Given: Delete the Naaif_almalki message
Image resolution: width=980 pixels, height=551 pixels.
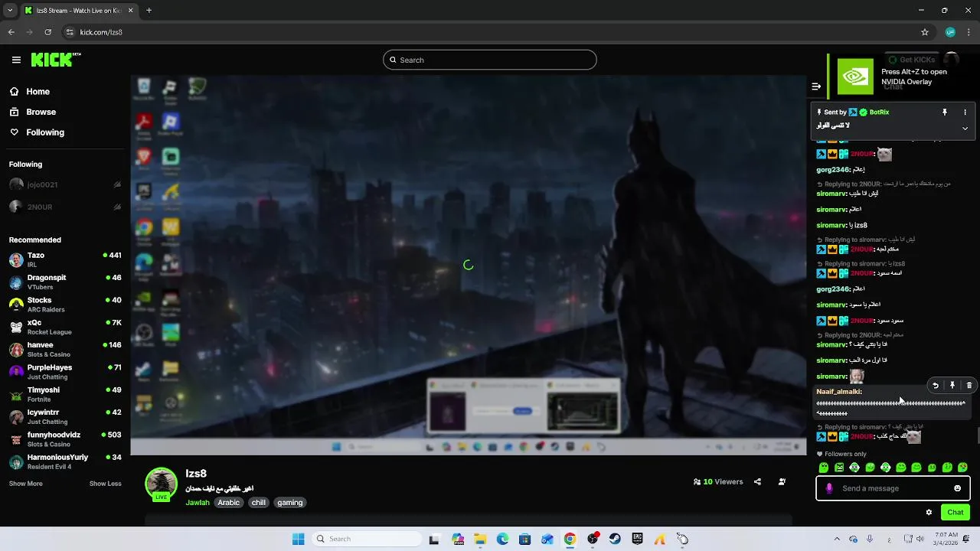Looking at the screenshot, I should [969, 386].
